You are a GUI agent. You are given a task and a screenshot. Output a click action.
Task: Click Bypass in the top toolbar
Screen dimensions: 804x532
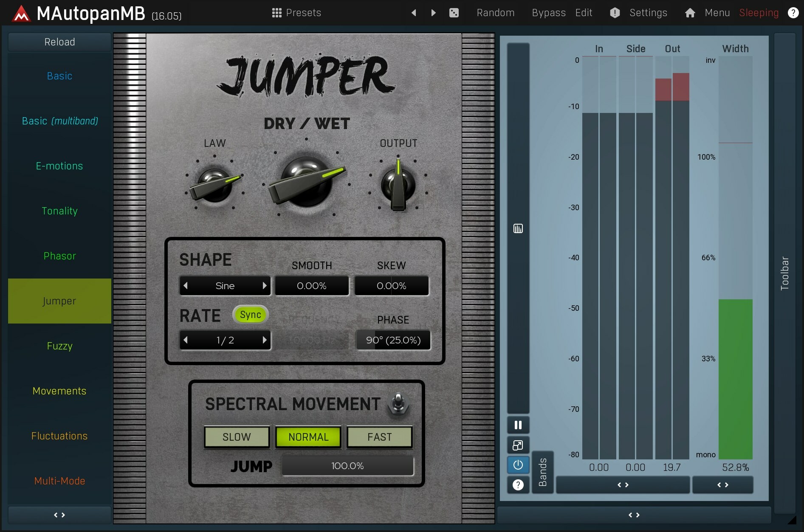point(548,13)
